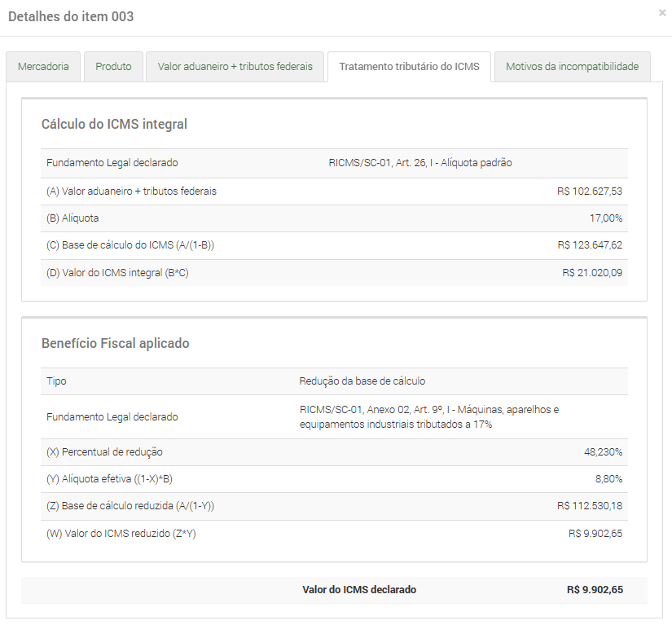The height and width of the screenshot is (625, 672).
Task: Open the Motivos da incompatibilidade tab
Action: coord(572,67)
